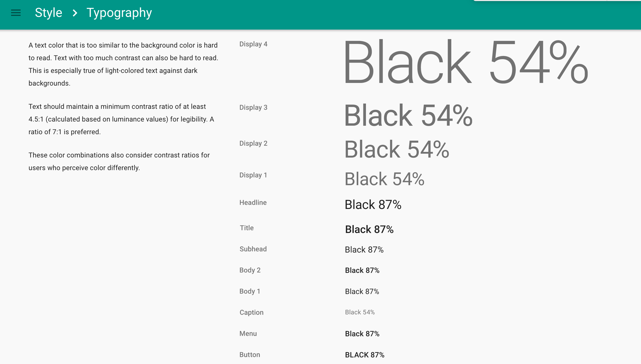Click the Typography header title
This screenshot has width=641, height=364.
tap(119, 13)
